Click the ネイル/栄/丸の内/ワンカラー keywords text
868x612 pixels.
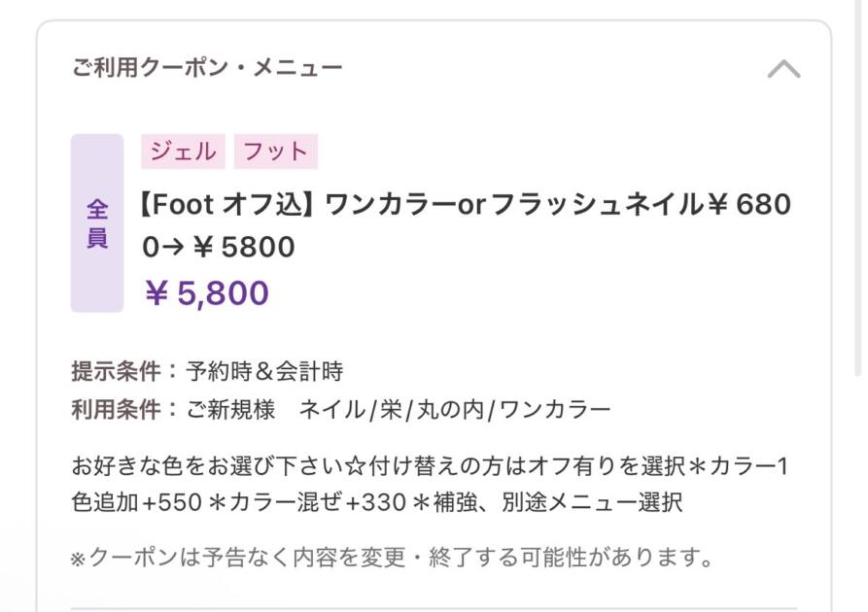pyautogui.click(x=455, y=409)
